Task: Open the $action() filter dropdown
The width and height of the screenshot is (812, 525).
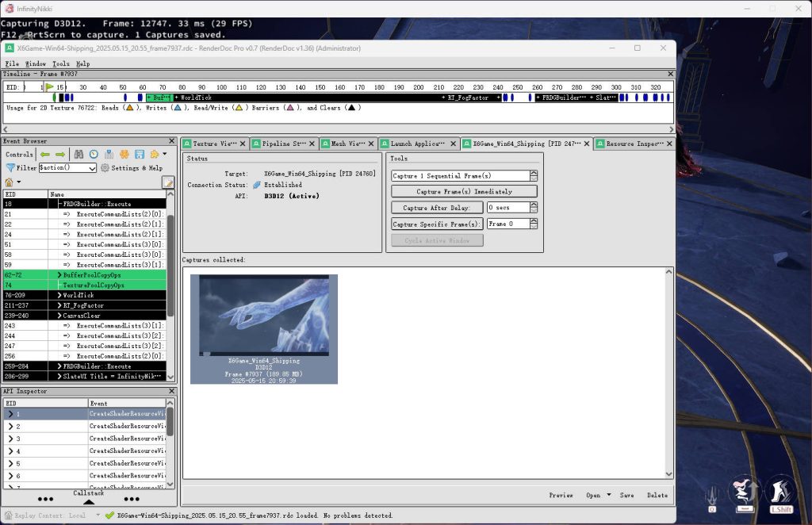Action: click(92, 168)
